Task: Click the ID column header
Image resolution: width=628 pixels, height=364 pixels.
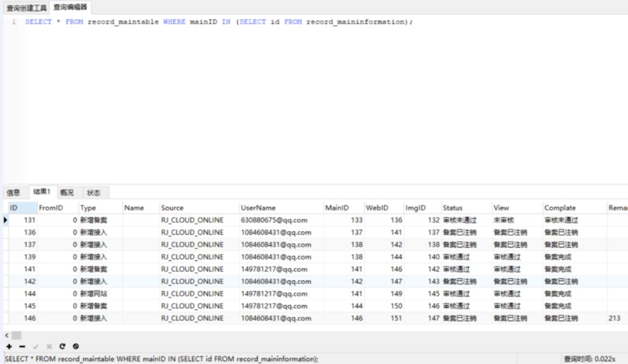Action: tap(23, 208)
